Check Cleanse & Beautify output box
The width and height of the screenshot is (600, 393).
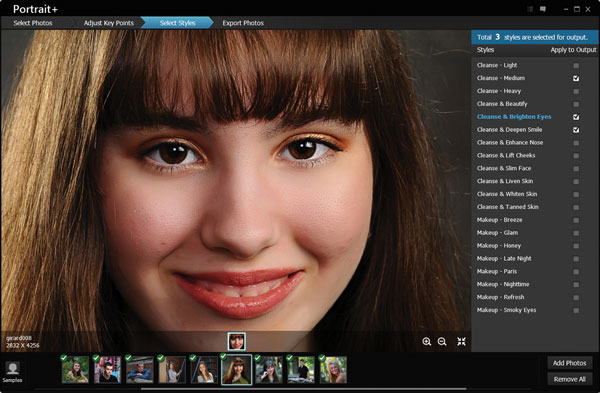point(576,104)
